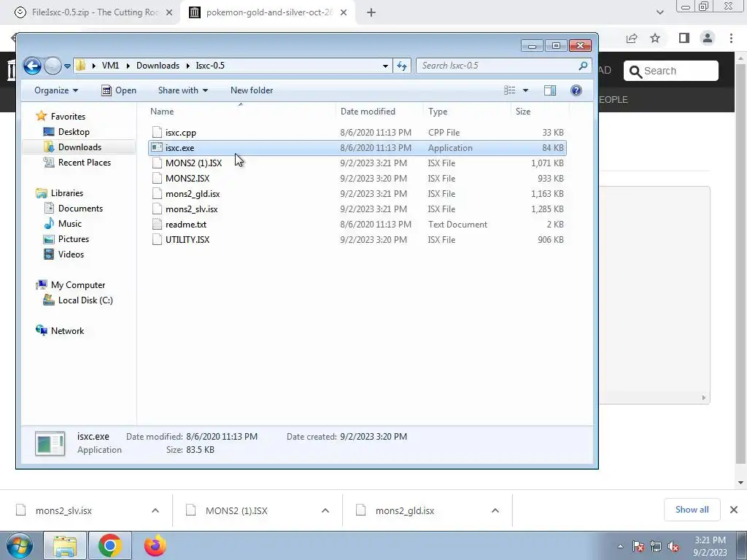Click the website Search box
The width and height of the screenshot is (747, 560).
point(671,71)
